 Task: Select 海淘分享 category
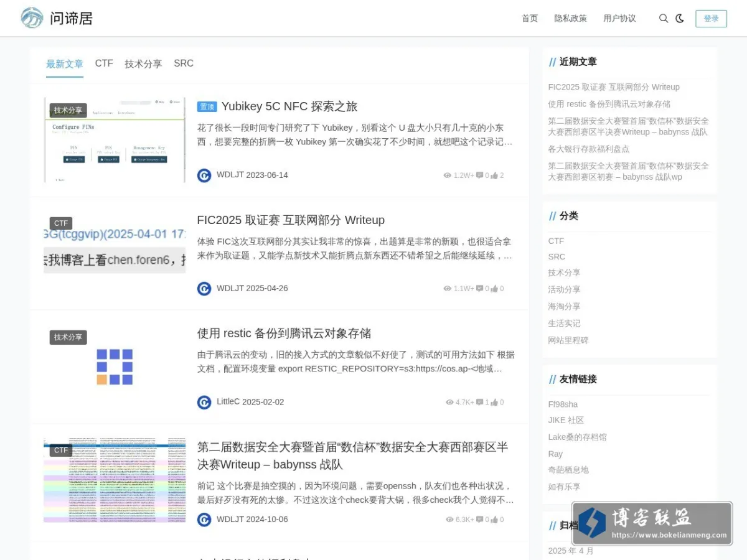coord(564,306)
